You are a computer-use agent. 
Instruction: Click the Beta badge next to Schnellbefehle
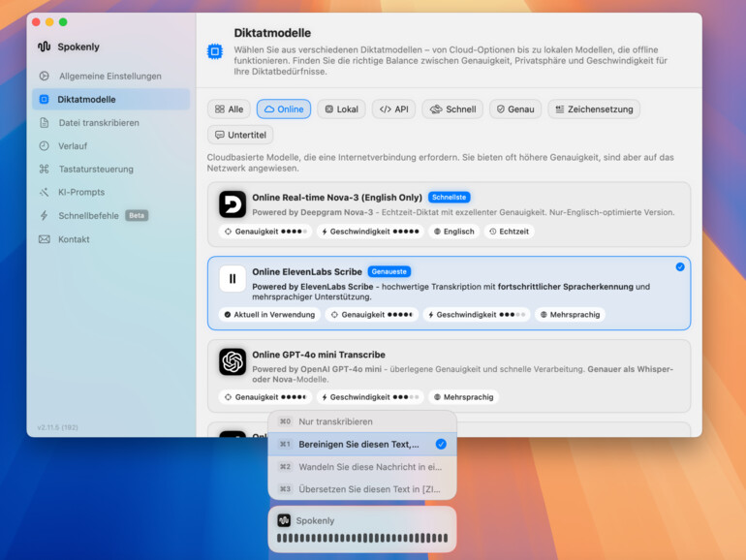[137, 215]
